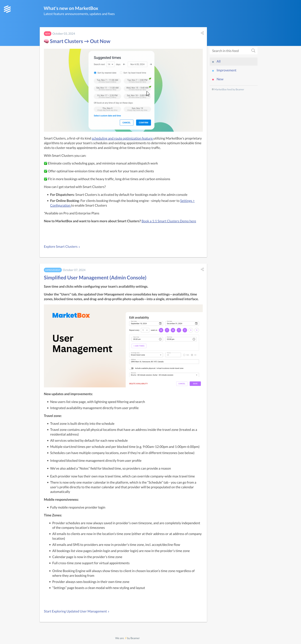Click Start Exploring Updated User Management link
This screenshot has width=301, height=644.
pyautogui.click(x=76, y=611)
